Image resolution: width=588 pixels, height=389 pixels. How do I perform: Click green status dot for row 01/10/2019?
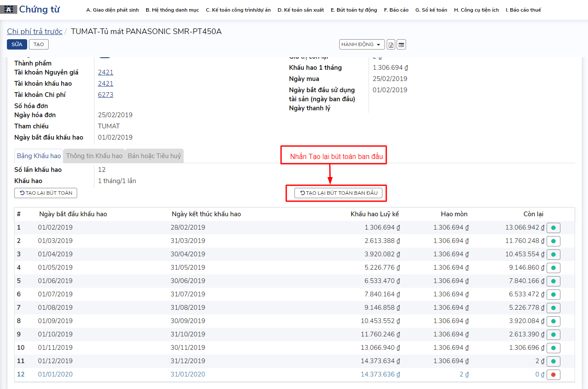pos(554,335)
